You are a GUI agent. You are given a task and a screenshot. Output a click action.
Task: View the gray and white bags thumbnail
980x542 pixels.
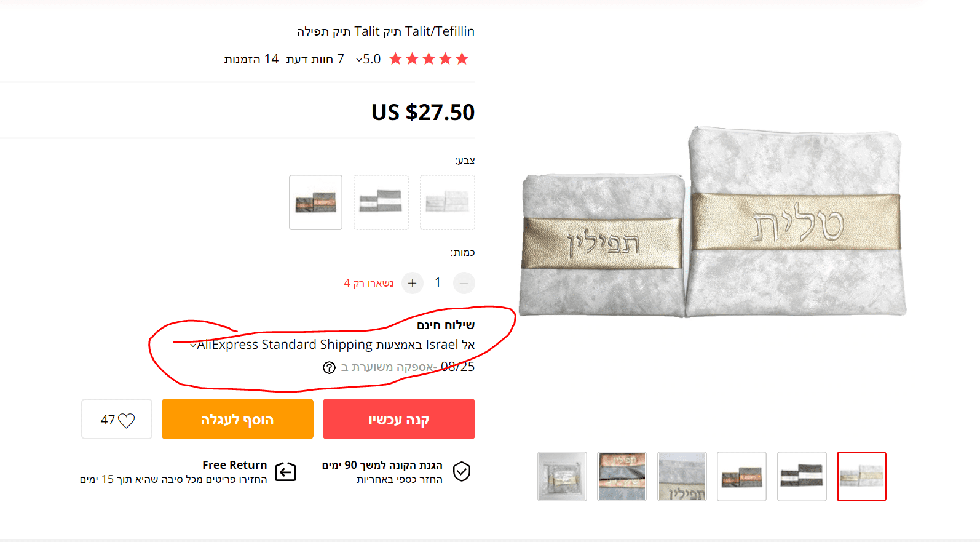pyautogui.click(x=801, y=476)
